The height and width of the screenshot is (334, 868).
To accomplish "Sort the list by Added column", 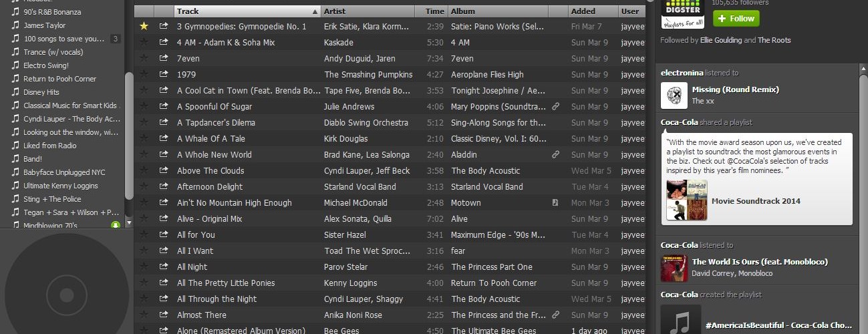I will click(x=592, y=11).
